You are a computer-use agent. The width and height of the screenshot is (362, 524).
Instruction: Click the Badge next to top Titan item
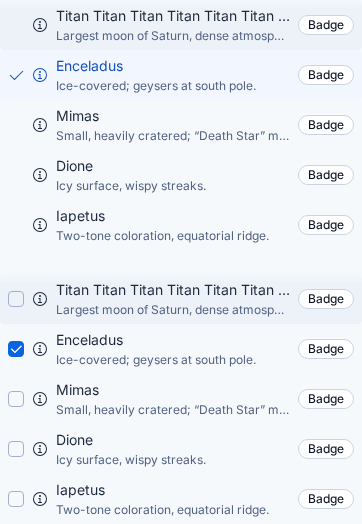[x=326, y=25]
